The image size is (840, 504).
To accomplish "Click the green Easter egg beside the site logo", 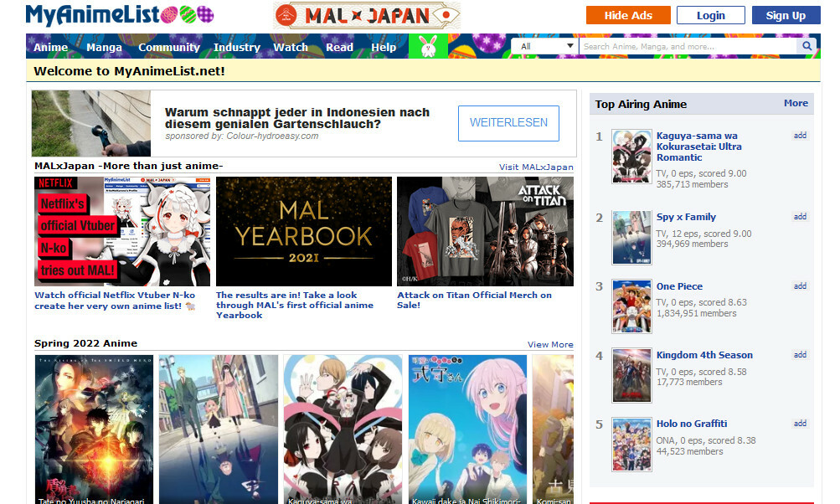I will pyautogui.click(x=188, y=14).
